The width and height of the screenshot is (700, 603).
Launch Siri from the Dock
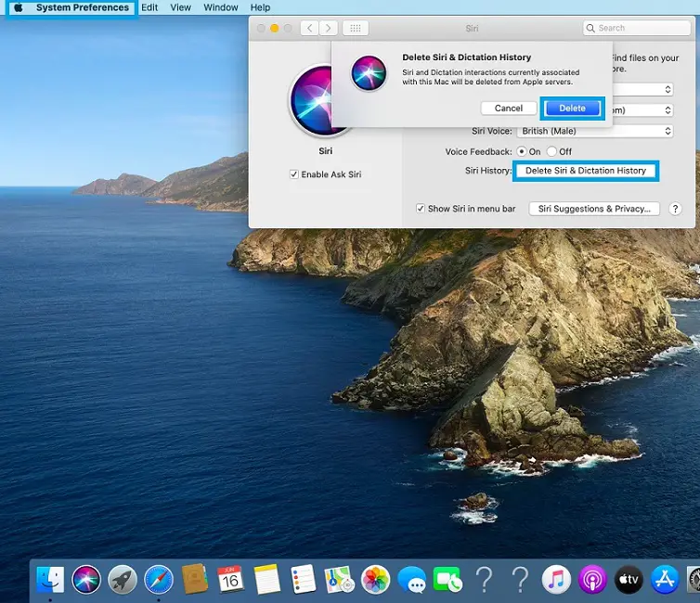click(x=86, y=580)
